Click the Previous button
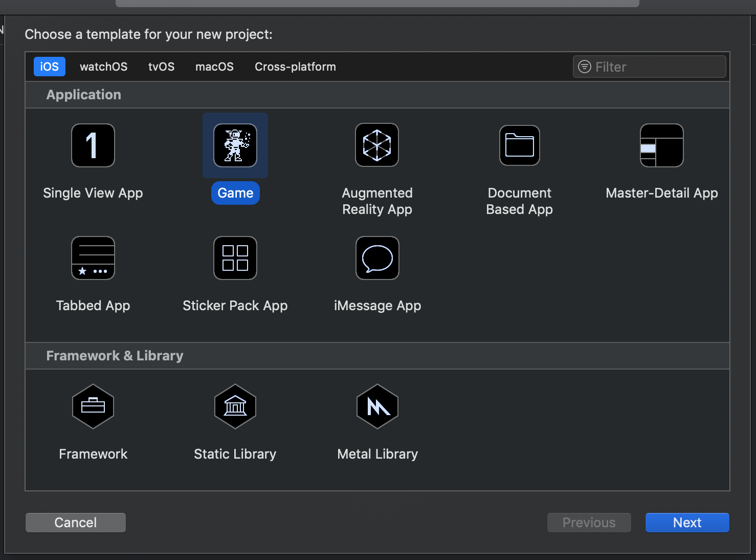Image resolution: width=756 pixels, height=560 pixels. [x=589, y=522]
